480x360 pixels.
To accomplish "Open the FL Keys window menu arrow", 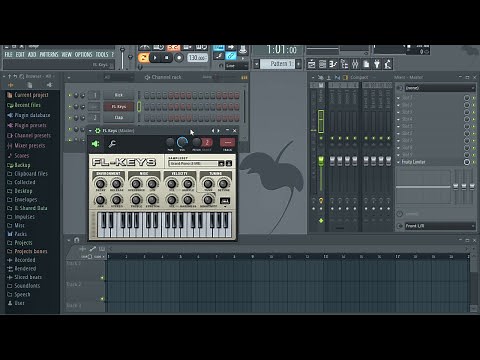I will click(x=90, y=131).
